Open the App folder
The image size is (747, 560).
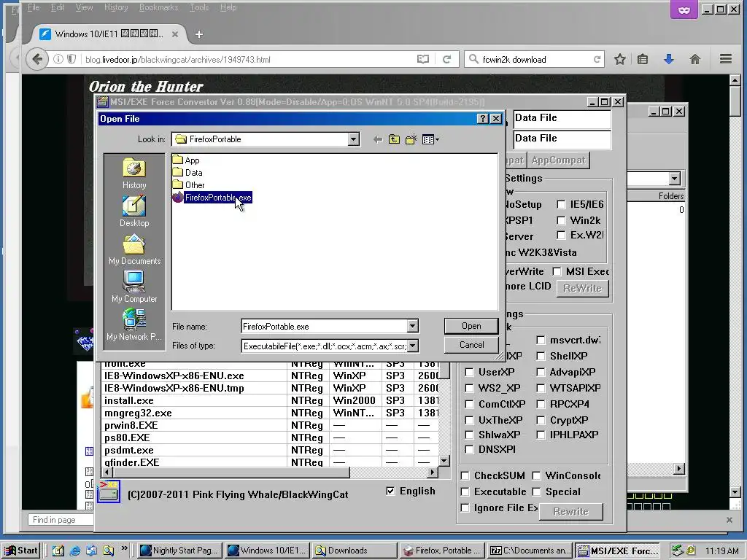pyautogui.click(x=186, y=160)
